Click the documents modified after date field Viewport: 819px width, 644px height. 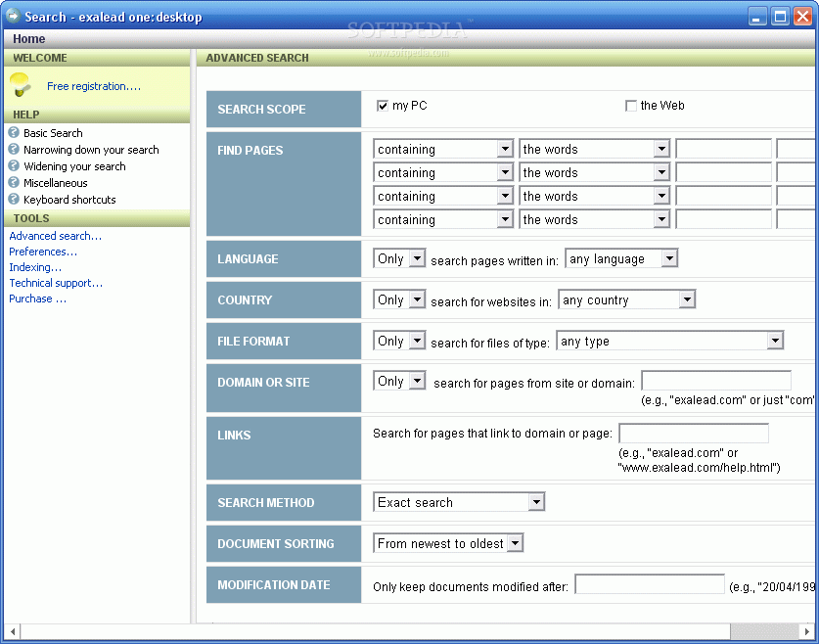click(x=650, y=584)
